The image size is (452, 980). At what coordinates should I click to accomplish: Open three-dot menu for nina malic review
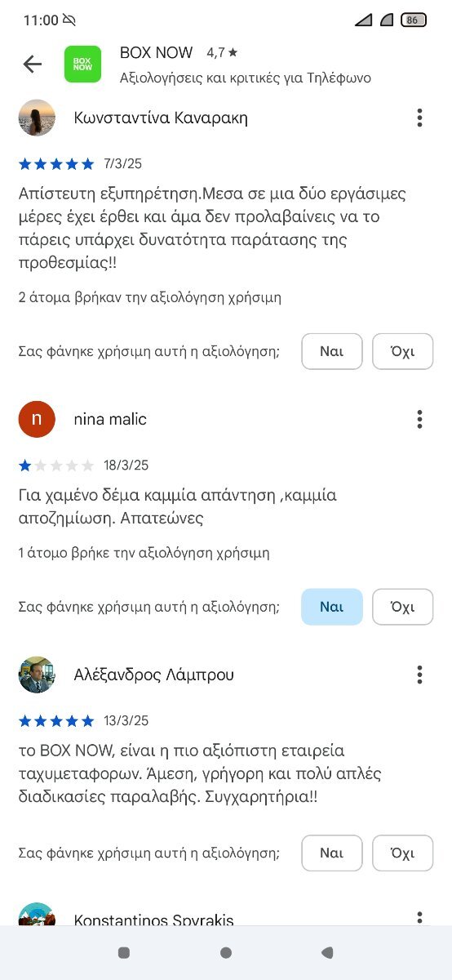(419, 420)
